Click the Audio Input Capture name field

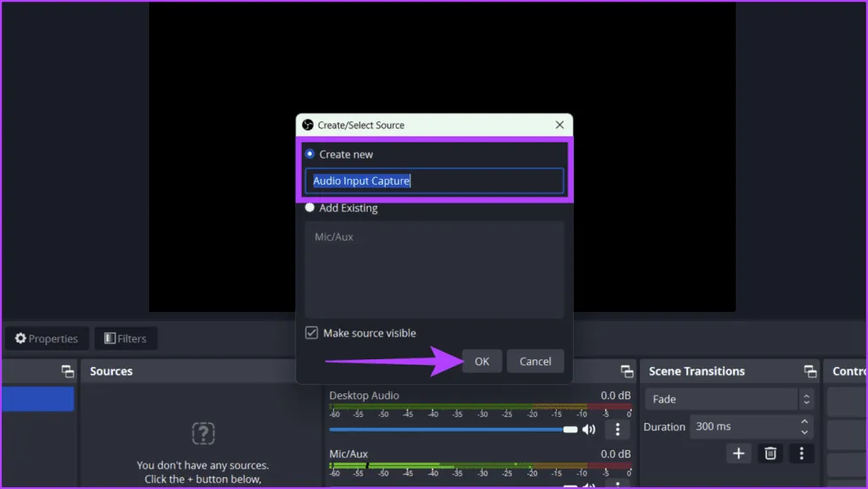434,181
